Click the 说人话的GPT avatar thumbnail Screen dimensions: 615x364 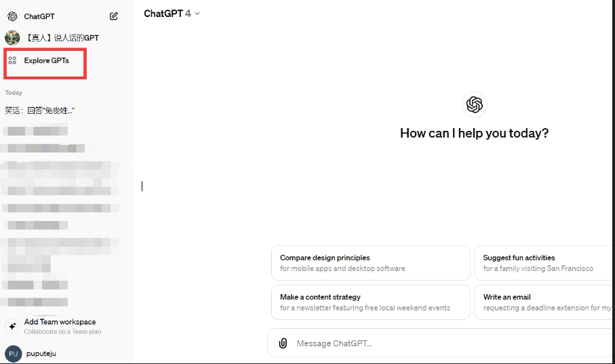click(12, 38)
